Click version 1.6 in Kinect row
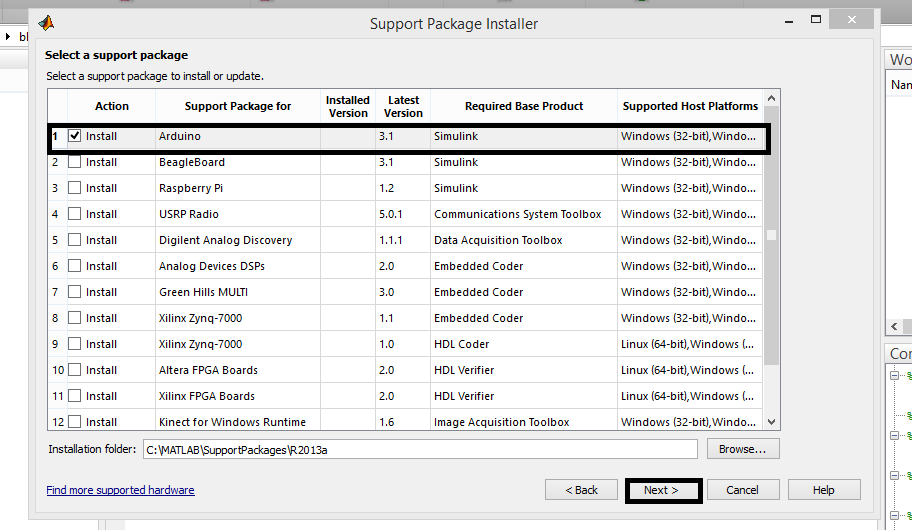This screenshot has width=912, height=530. coord(403,421)
